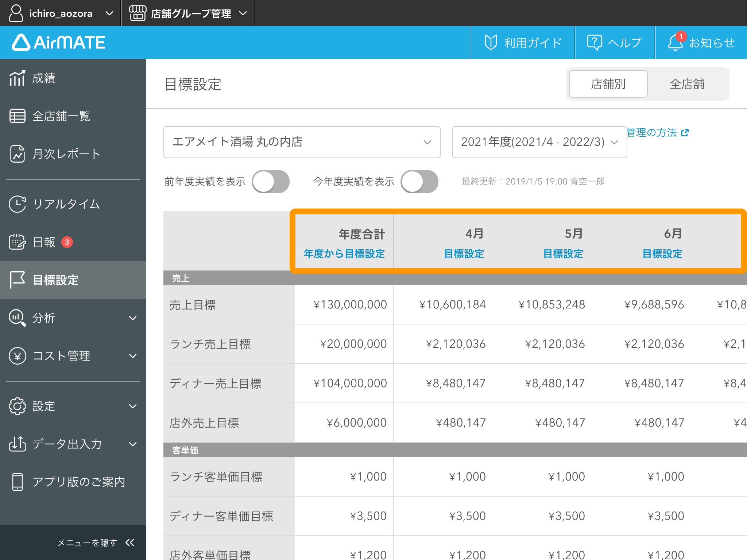Click the 目標設定 page title
Screen dimensions: 747x560
(x=193, y=84)
